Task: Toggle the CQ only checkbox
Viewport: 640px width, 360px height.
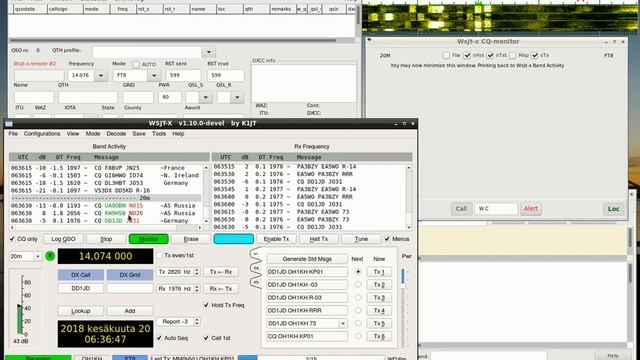Action: [12, 239]
